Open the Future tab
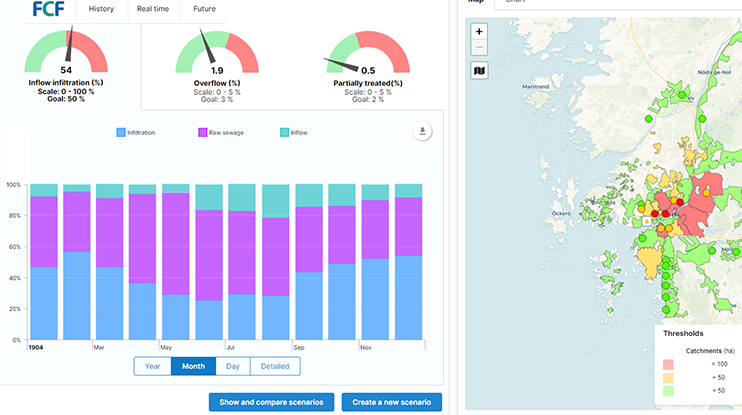 point(204,9)
